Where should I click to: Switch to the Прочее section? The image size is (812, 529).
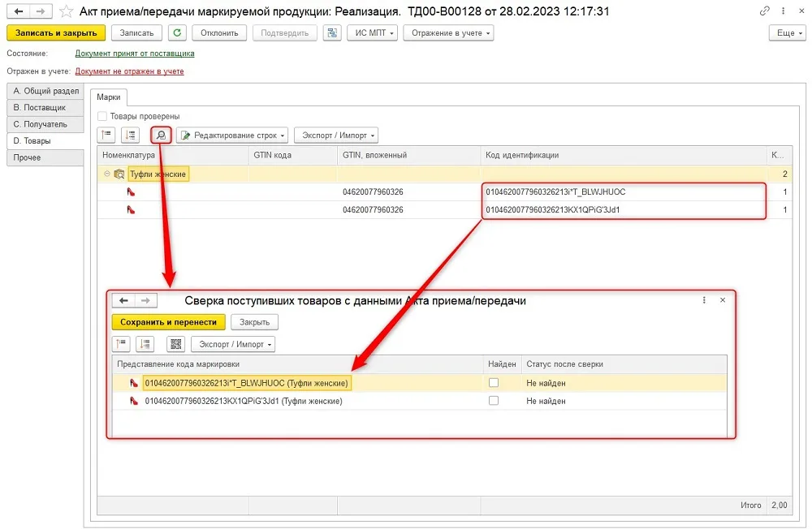pyautogui.click(x=45, y=157)
